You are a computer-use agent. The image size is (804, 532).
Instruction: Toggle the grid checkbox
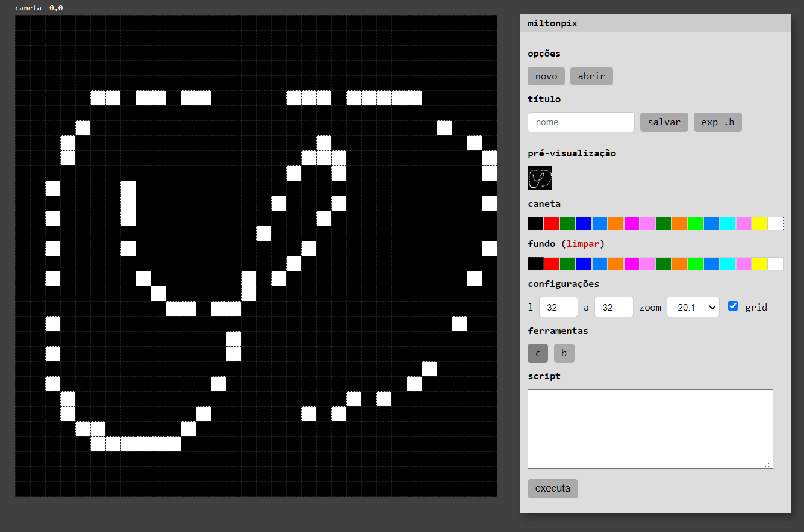pyautogui.click(x=733, y=306)
